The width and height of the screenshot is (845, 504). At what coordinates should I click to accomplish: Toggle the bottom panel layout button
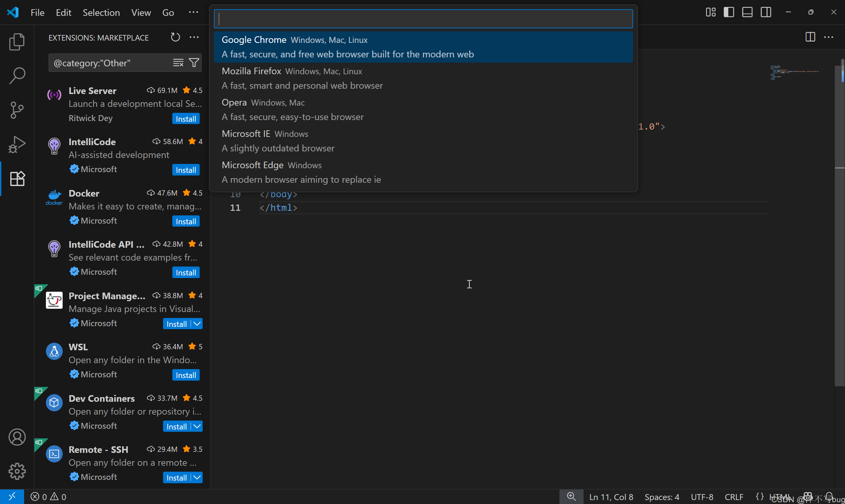pyautogui.click(x=747, y=13)
